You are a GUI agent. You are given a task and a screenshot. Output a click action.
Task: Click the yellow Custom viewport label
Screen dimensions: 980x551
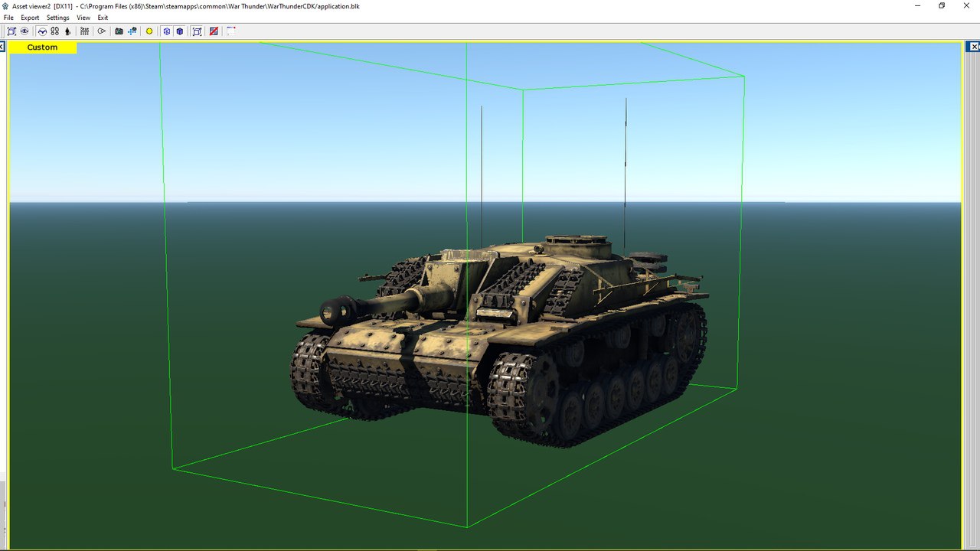tap(42, 47)
